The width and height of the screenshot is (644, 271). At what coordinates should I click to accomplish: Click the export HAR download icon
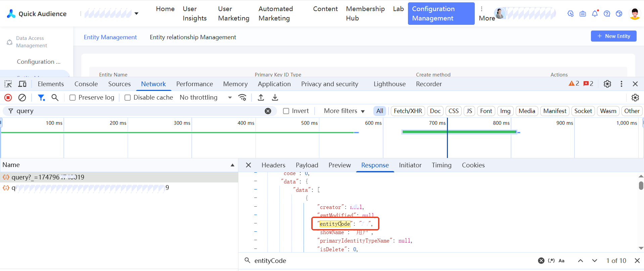[275, 98]
